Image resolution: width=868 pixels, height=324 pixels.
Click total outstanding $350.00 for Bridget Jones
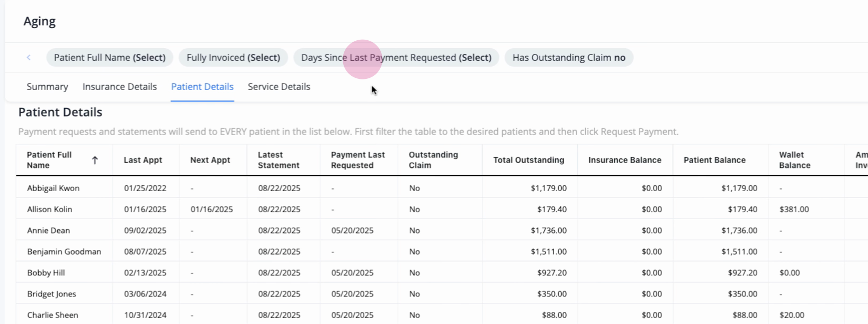pyautogui.click(x=552, y=294)
